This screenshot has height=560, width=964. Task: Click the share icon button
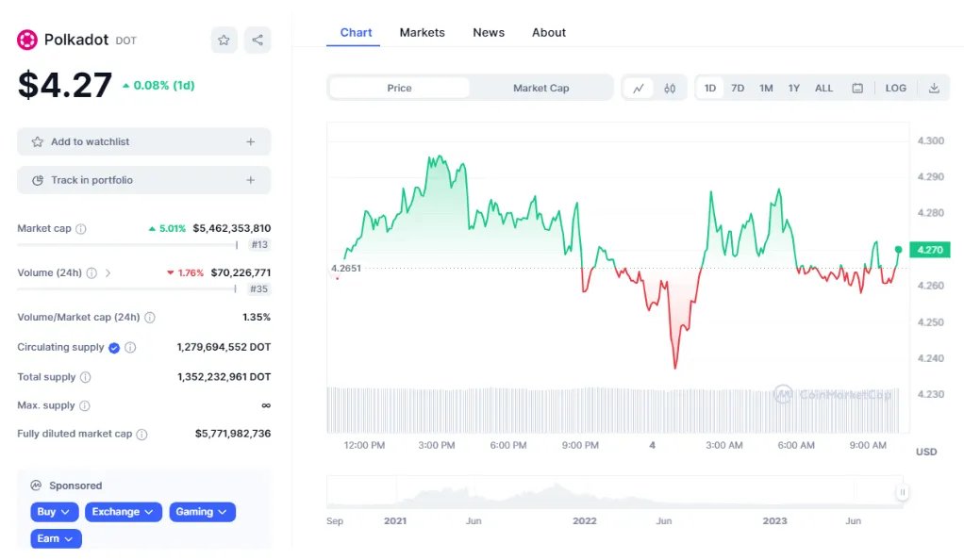[258, 40]
